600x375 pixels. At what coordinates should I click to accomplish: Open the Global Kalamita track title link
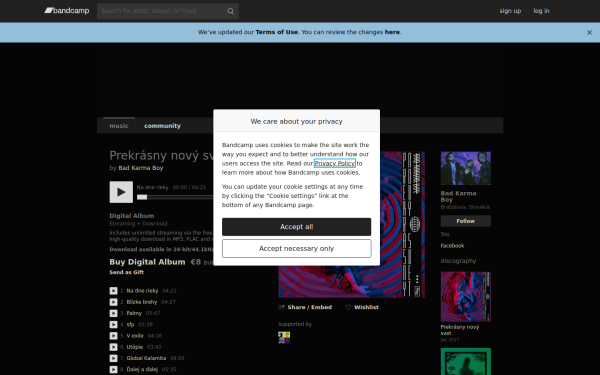click(146, 358)
